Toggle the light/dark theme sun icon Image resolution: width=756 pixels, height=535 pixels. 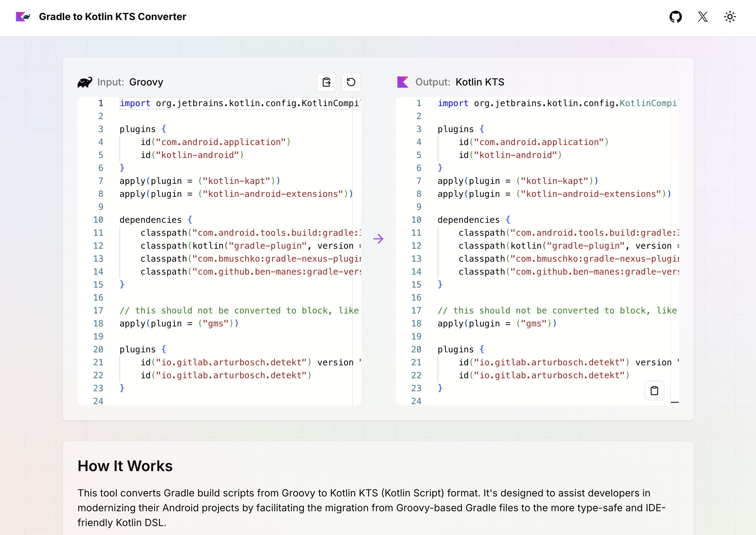point(730,17)
